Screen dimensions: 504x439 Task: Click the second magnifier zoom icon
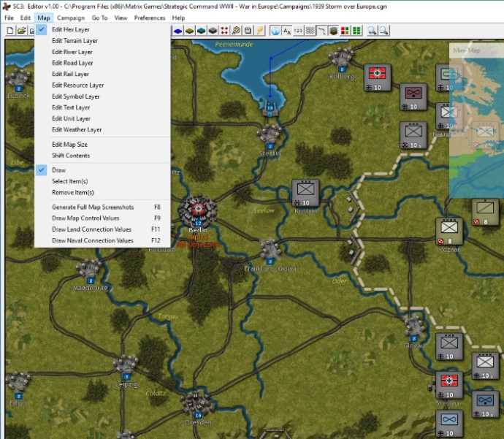[383, 31]
